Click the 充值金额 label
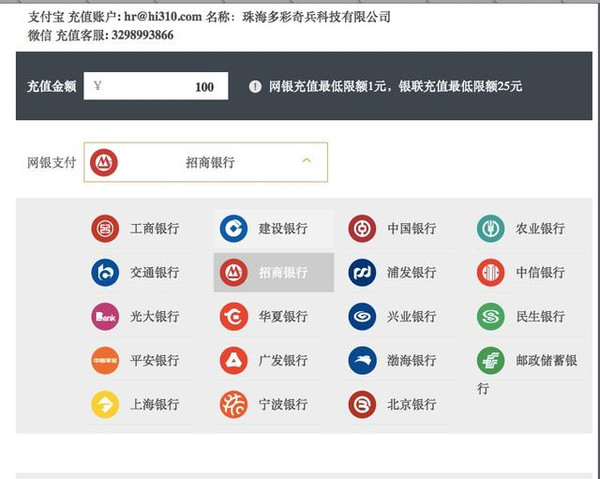The width and height of the screenshot is (600, 479). pyautogui.click(x=52, y=86)
